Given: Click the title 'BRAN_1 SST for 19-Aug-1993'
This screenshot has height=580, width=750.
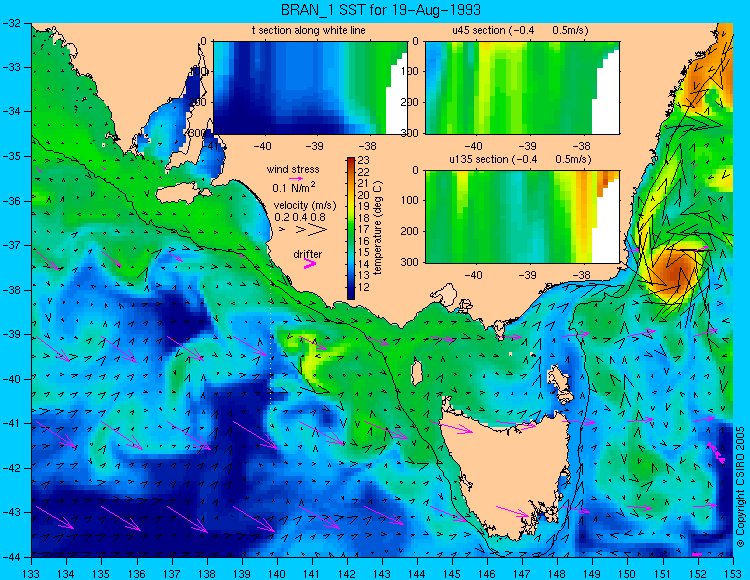Looking at the screenshot, I should click(380, 10).
